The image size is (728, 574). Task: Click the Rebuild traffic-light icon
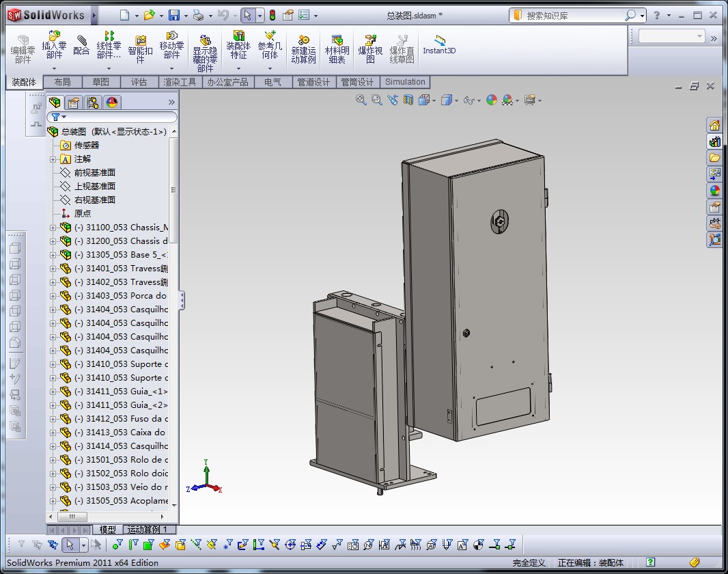point(272,15)
